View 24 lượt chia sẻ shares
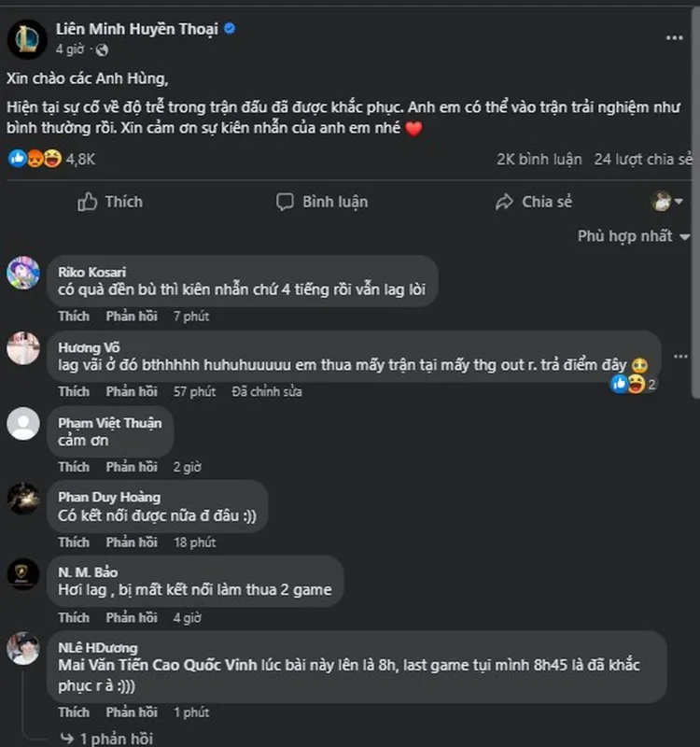 [643, 159]
